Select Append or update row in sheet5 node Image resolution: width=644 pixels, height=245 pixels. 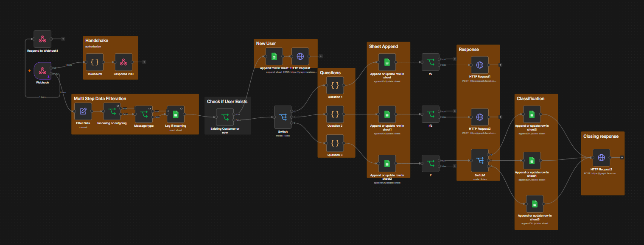[x=535, y=204]
